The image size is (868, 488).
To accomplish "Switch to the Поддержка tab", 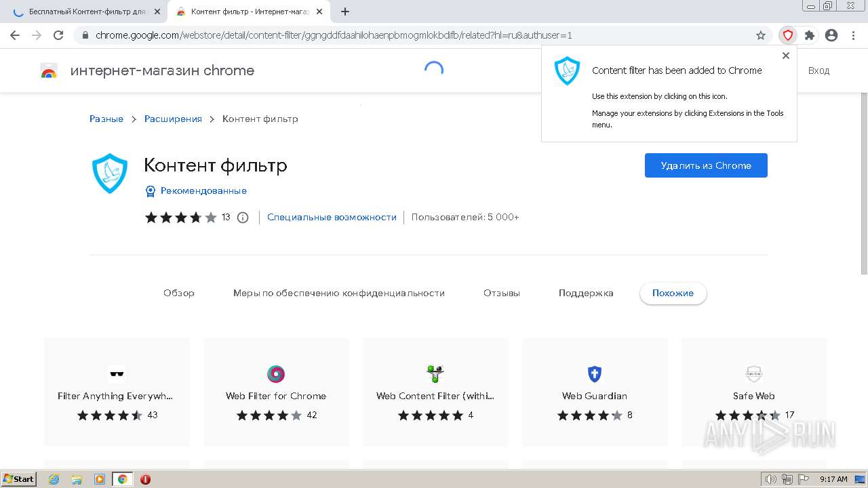I will pos(586,293).
